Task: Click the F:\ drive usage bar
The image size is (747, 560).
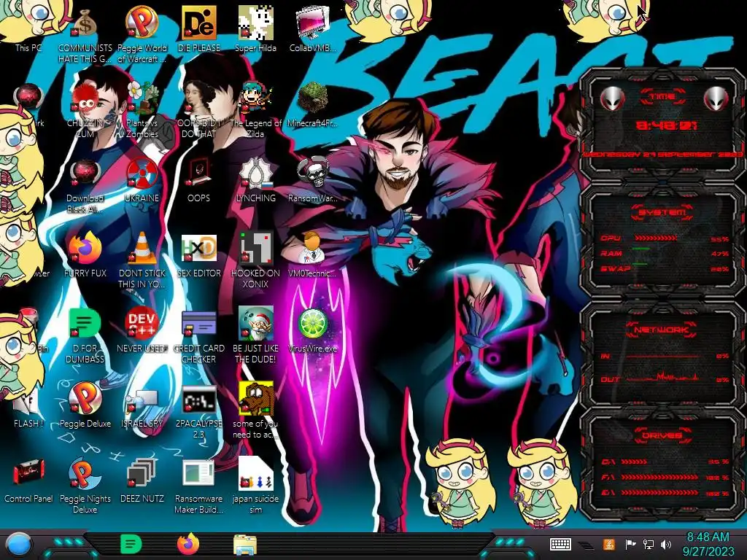Action: 659,477
